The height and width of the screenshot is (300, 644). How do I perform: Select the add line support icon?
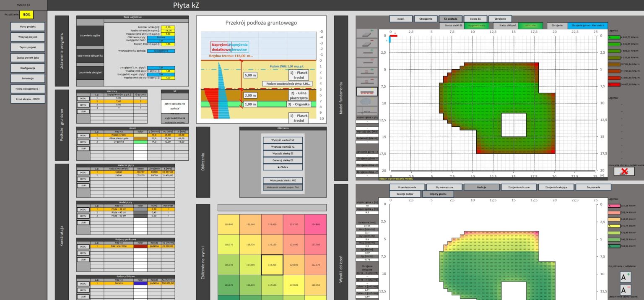pyautogui.click(x=367, y=56)
